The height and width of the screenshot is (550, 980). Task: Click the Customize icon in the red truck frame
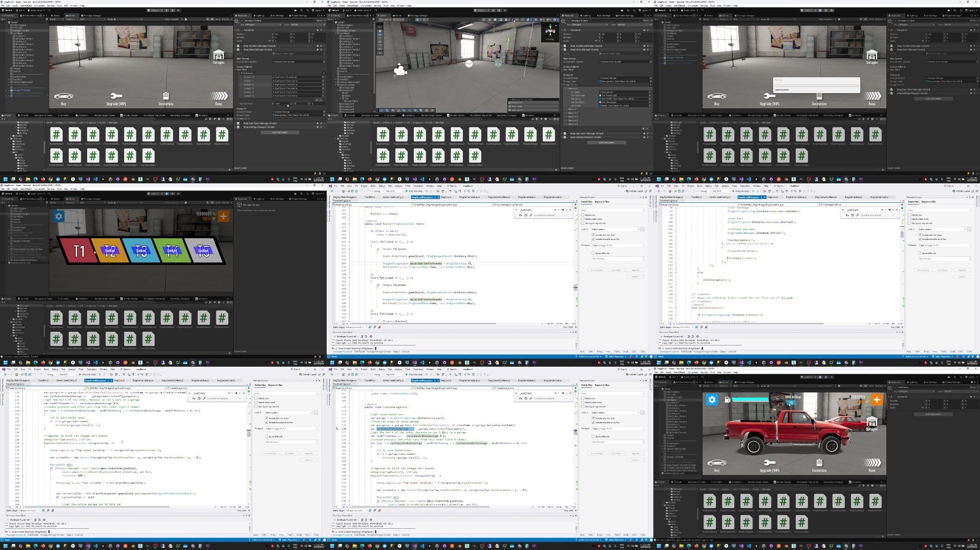819,462
